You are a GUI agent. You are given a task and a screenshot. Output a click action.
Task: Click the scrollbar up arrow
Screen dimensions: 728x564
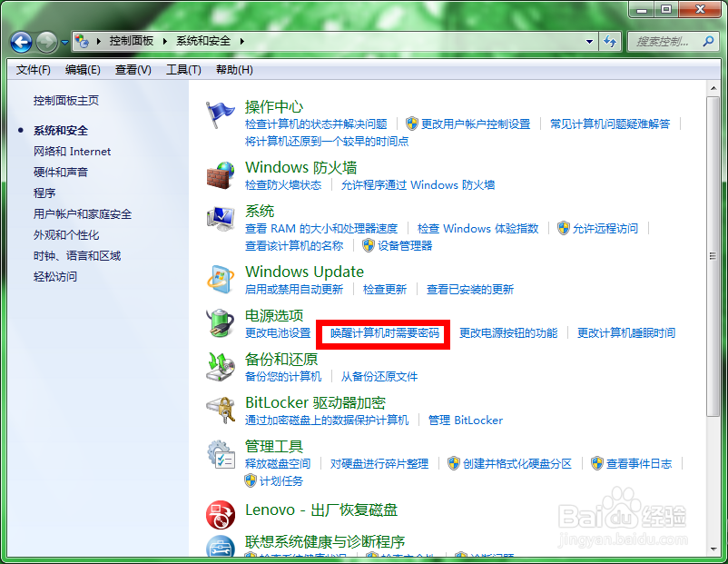tap(713, 88)
